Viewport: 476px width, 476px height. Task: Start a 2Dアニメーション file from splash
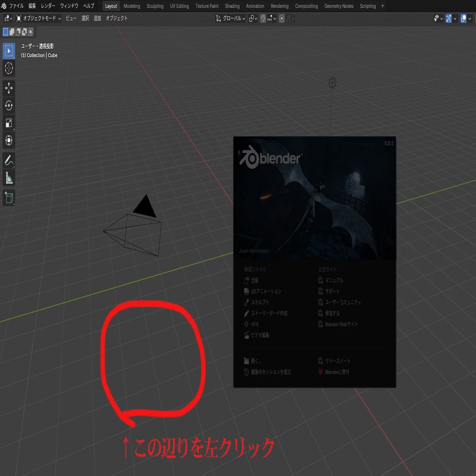(263, 291)
